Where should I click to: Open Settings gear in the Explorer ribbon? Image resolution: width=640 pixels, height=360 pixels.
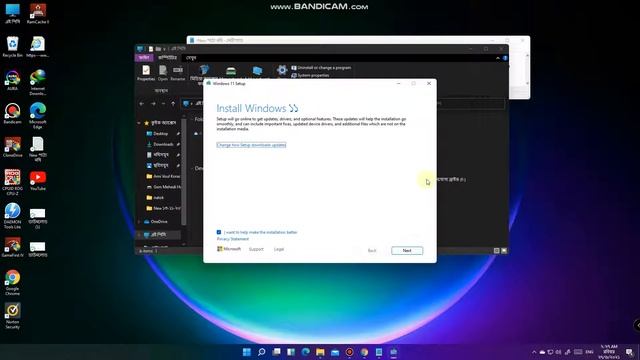282,71
